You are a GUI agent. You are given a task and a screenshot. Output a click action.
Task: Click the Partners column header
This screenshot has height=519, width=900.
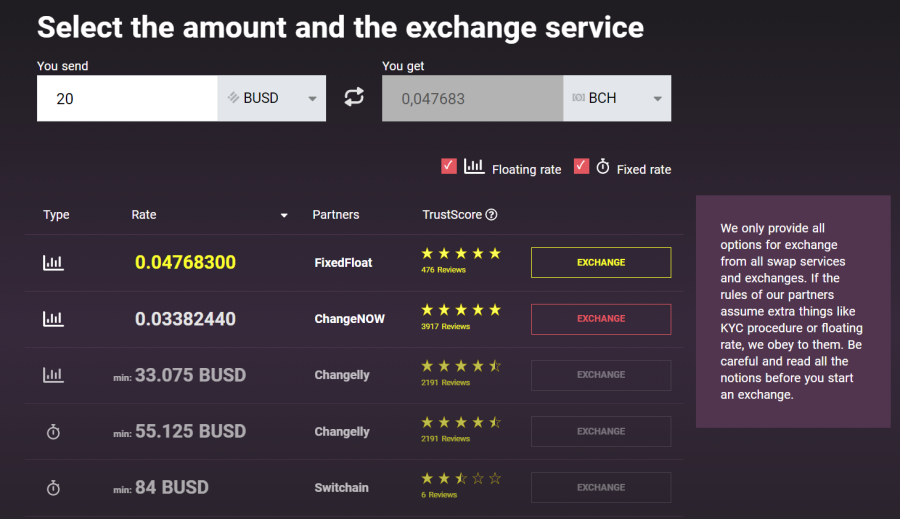click(336, 215)
